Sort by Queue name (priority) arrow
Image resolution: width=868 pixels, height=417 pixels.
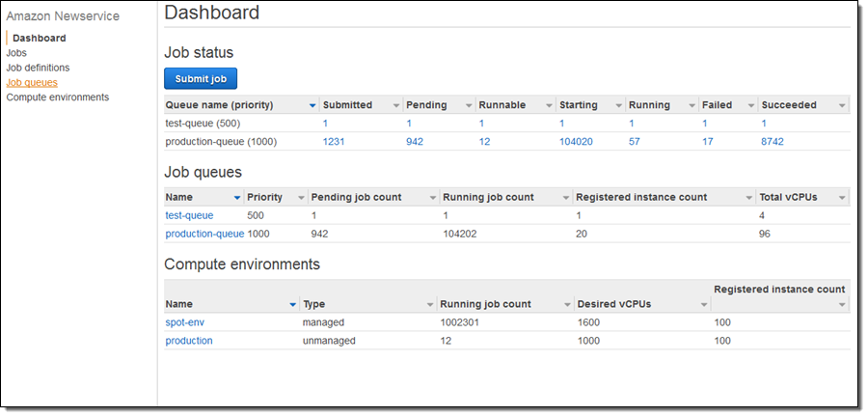[312, 105]
